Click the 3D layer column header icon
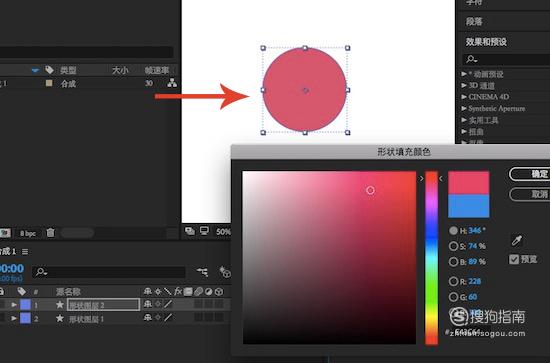550x363 pixels. [219, 291]
